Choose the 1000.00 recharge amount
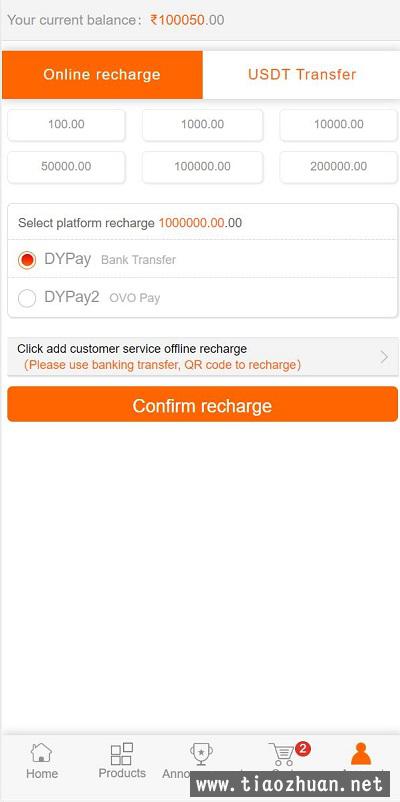This screenshot has width=400, height=802. point(203,124)
